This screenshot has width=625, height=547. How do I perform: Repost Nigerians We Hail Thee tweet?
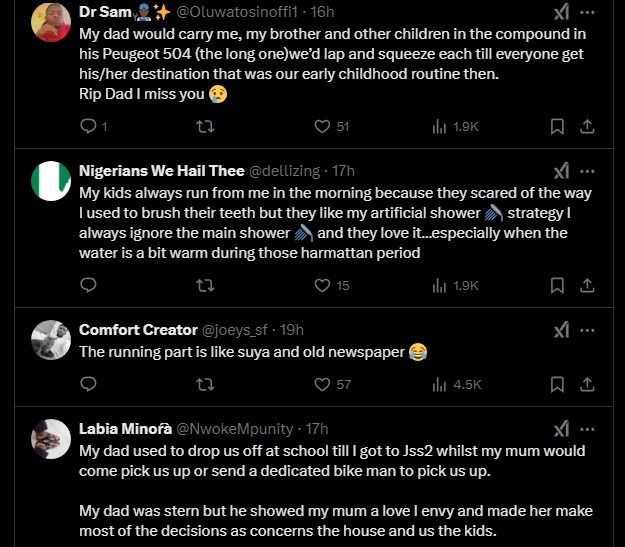click(x=205, y=285)
